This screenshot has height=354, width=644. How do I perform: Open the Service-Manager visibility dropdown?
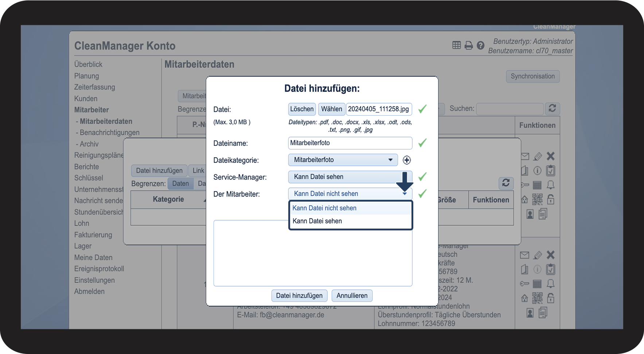coord(350,177)
